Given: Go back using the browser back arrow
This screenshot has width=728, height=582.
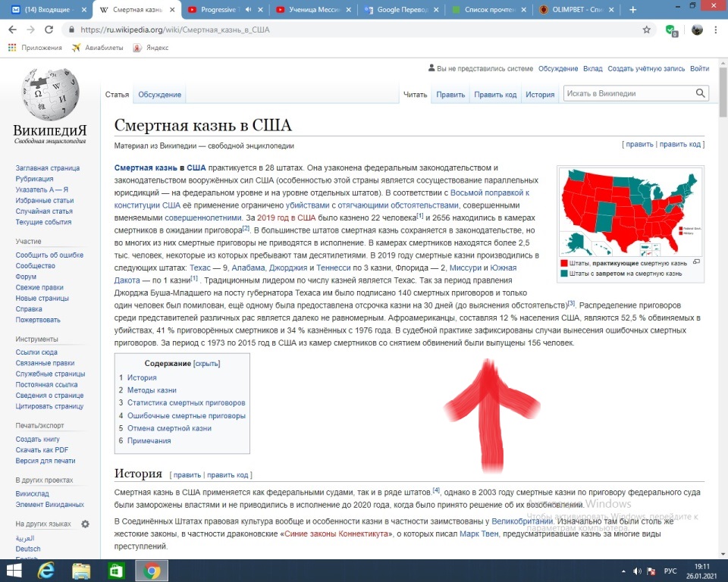Looking at the screenshot, I should [x=13, y=30].
